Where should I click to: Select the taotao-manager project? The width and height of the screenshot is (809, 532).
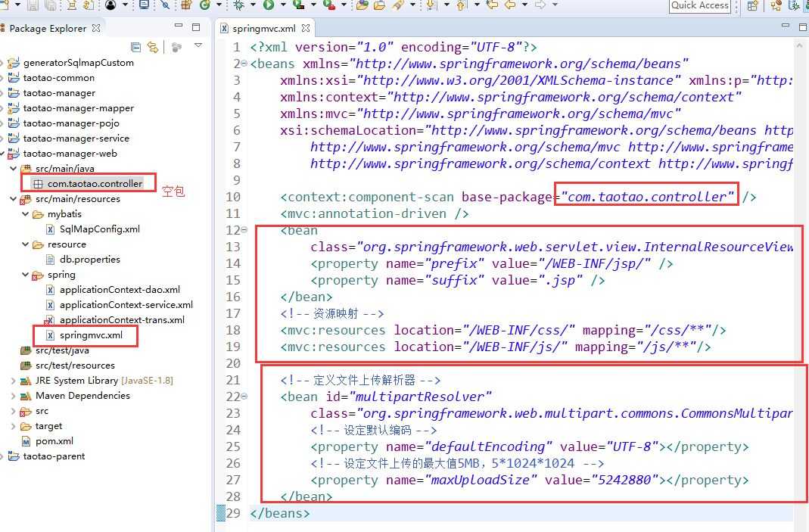point(59,93)
